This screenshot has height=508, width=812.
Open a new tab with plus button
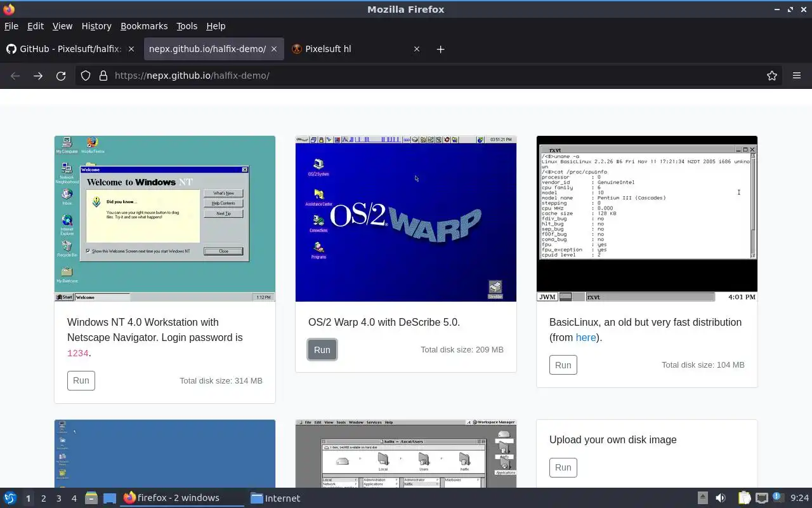click(x=440, y=49)
